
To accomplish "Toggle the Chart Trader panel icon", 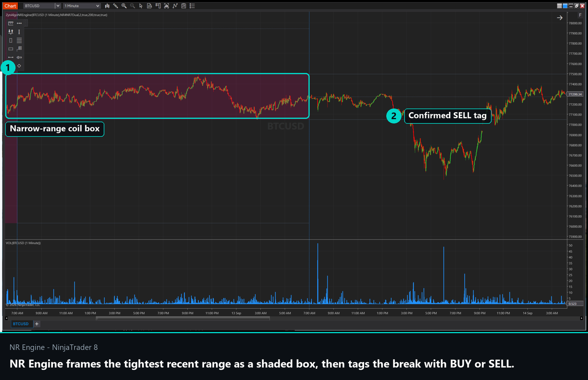I will click(158, 6).
